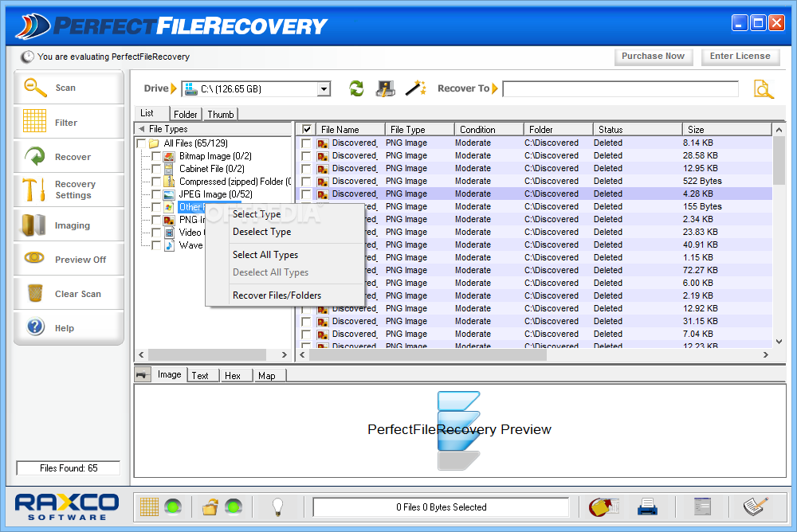Click the light bulb icon

click(277, 507)
